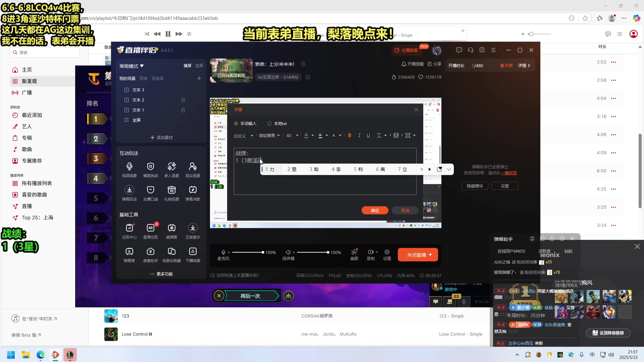
Task: Open 观众连麦 audience mic link
Action: point(193,170)
